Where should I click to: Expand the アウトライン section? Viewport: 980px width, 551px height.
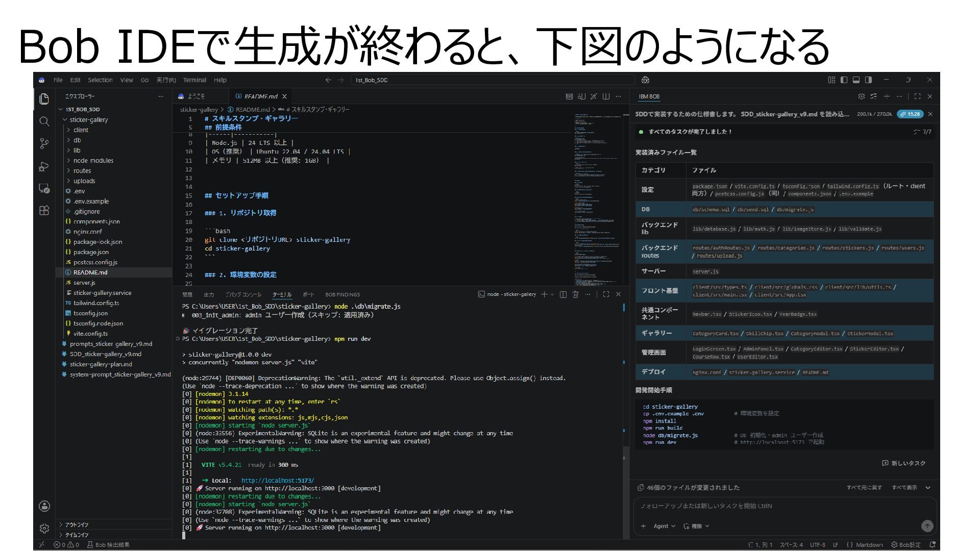click(x=114, y=524)
